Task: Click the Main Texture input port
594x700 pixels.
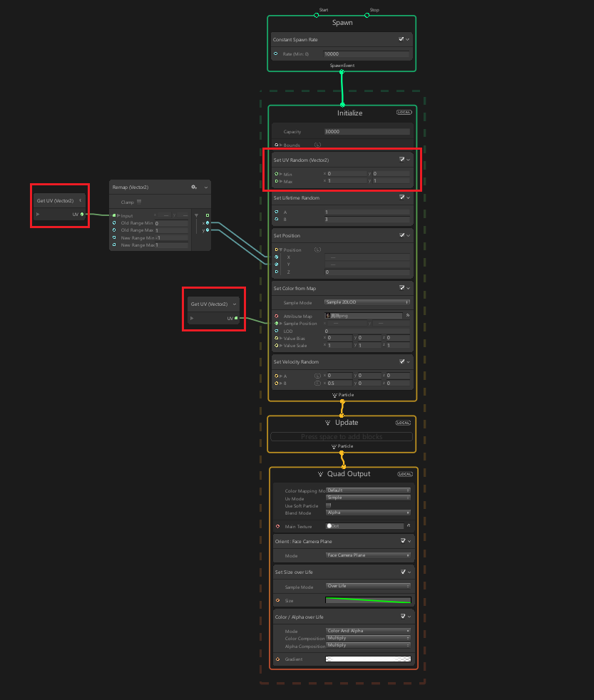Action: point(278,526)
